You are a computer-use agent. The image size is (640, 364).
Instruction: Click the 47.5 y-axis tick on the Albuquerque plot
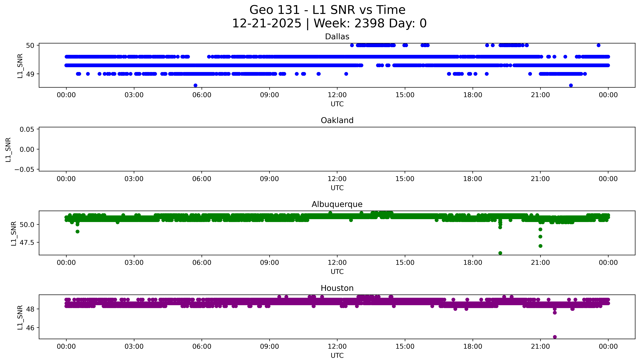[27, 243]
